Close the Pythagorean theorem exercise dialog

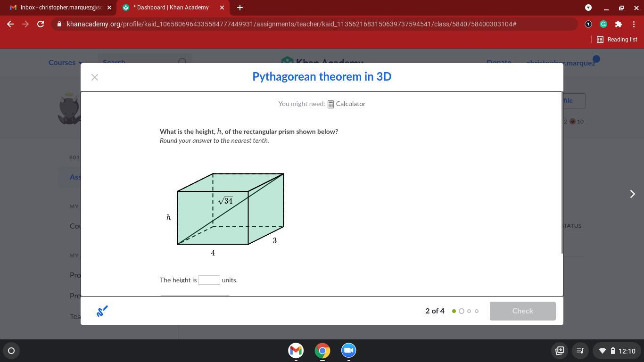95,77
